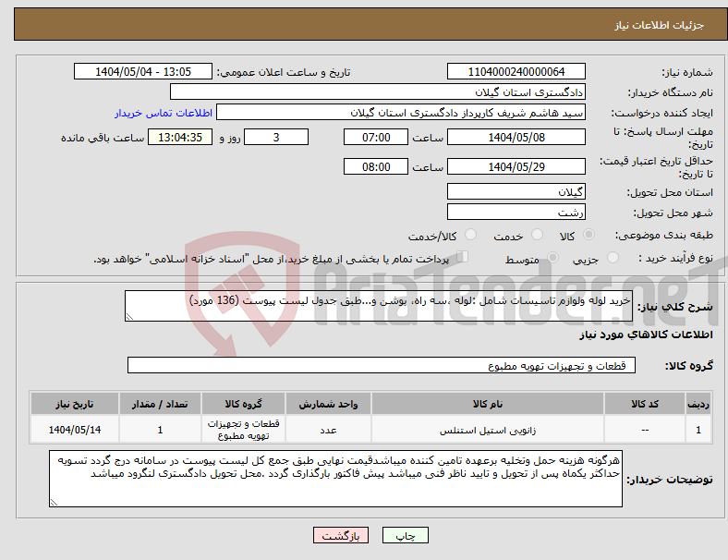This screenshot has width=728, height=560.
Task: Click the price validity date 1404/05/29
Action: tap(516, 166)
